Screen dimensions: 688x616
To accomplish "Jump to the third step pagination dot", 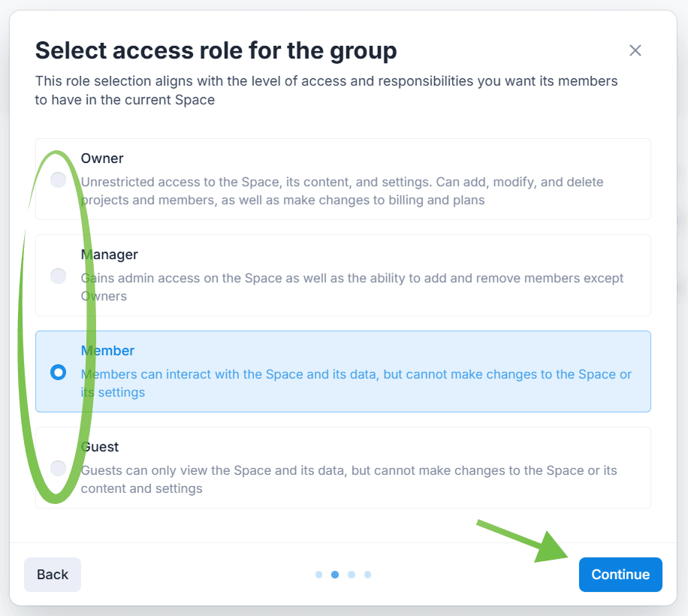I will pos(352,575).
